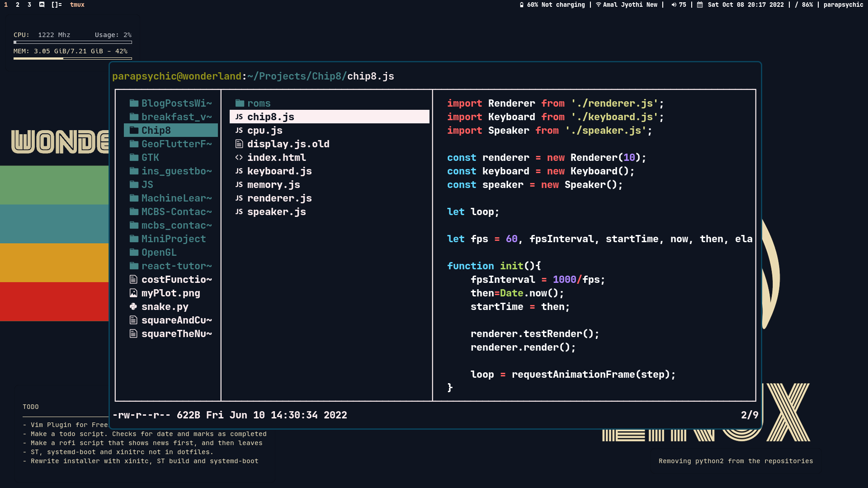868x488 pixels.
Task: Select the keyboard.js file
Action: pyautogui.click(x=279, y=171)
